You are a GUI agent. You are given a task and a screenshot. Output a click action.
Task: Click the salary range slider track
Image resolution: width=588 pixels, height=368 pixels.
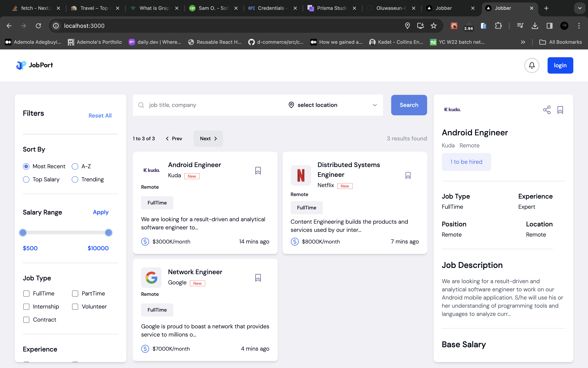click(x=66, y=232)
